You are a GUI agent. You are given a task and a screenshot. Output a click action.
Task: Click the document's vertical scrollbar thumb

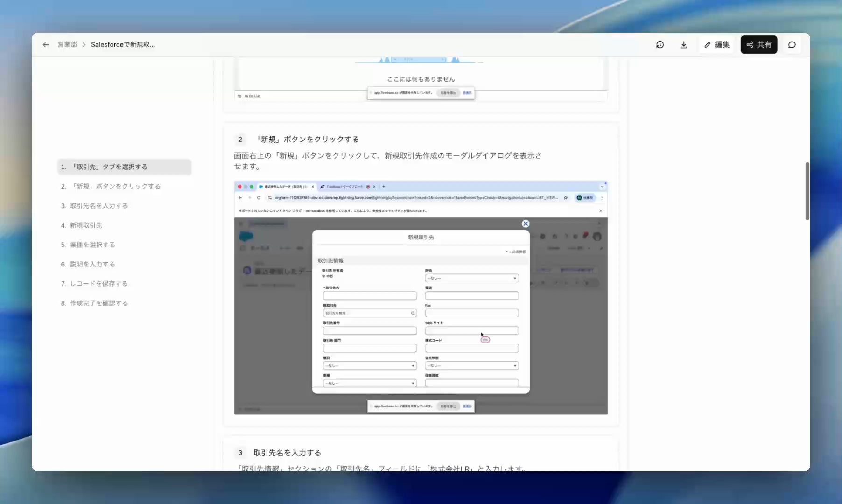pos(807,191)
